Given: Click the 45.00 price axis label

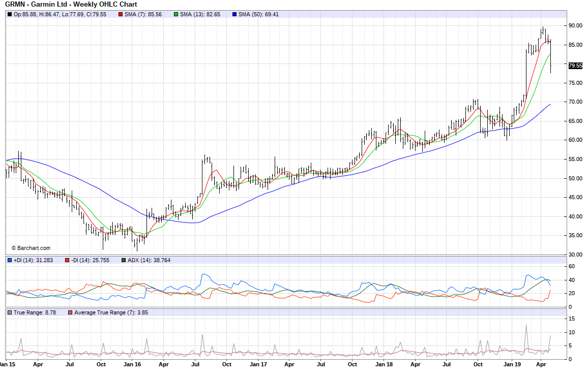Looking at the screenshot, I should coord(576,197).
